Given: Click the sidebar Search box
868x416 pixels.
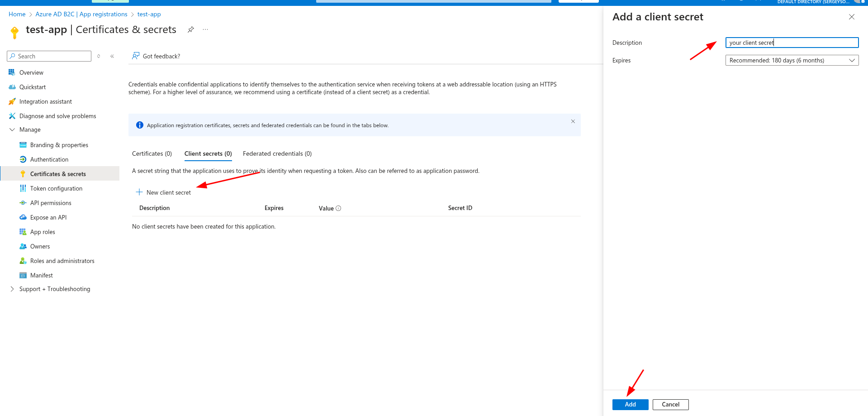Looking at the screenshot, I should 49,56.
